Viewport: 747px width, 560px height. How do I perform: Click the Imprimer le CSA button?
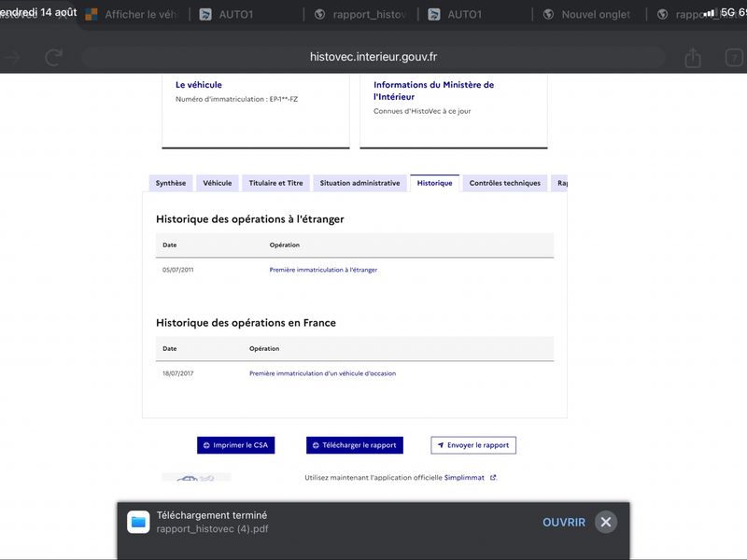tap(236, 445)
